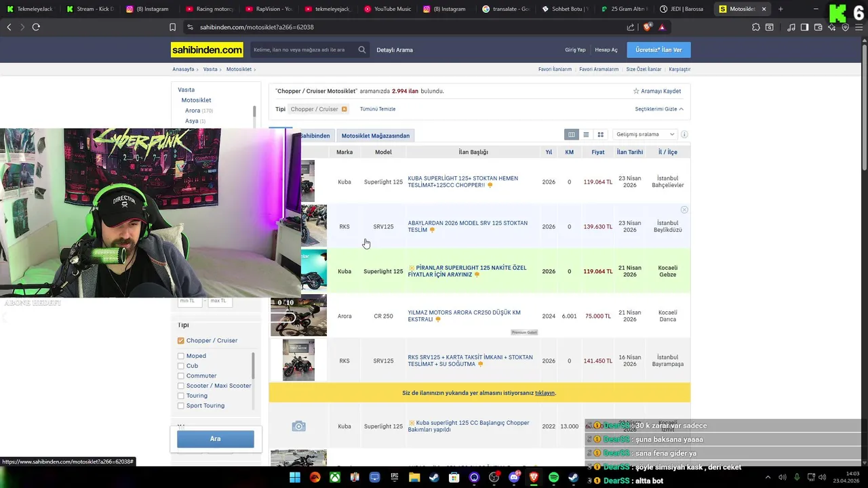Uncheck the Chopper / Cruiser checkbox
The width and height of the screenshot is (868, 488).
(x=181, y=341)
